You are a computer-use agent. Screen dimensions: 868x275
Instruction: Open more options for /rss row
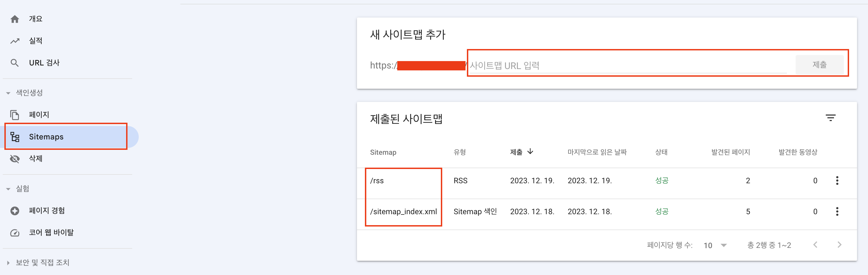[x=837, y=181]
